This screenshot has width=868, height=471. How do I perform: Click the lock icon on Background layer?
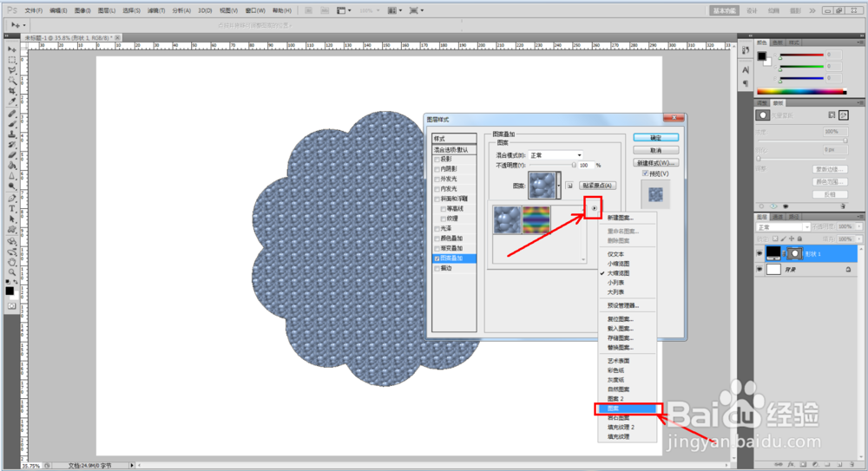pos(848,270)
